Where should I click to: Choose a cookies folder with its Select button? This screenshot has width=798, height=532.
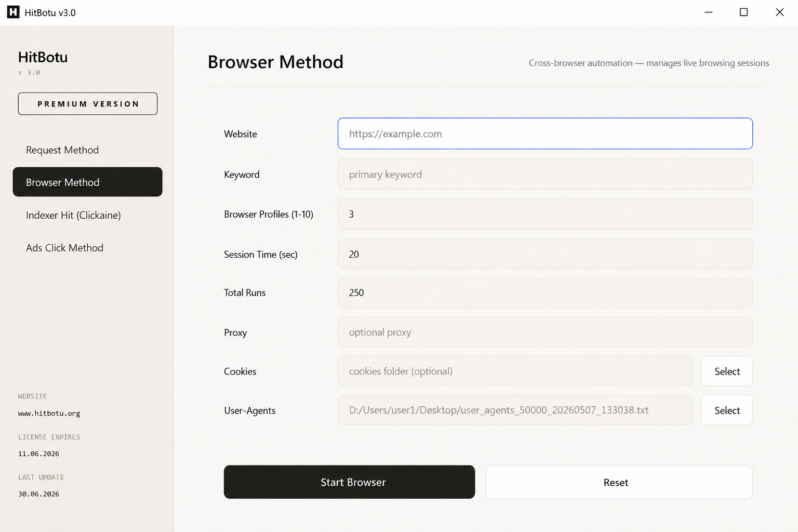point(727,371)
